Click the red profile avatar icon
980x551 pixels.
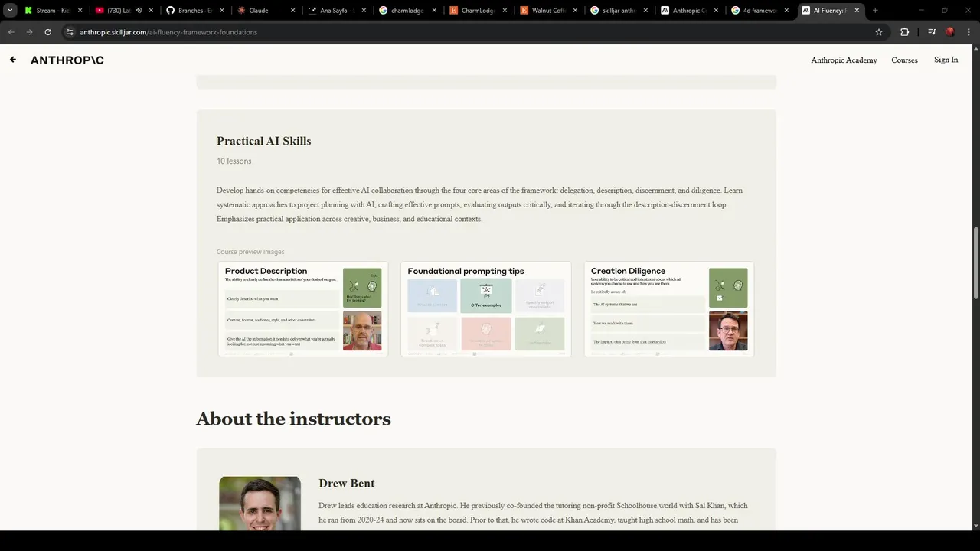tap(950, 32)
